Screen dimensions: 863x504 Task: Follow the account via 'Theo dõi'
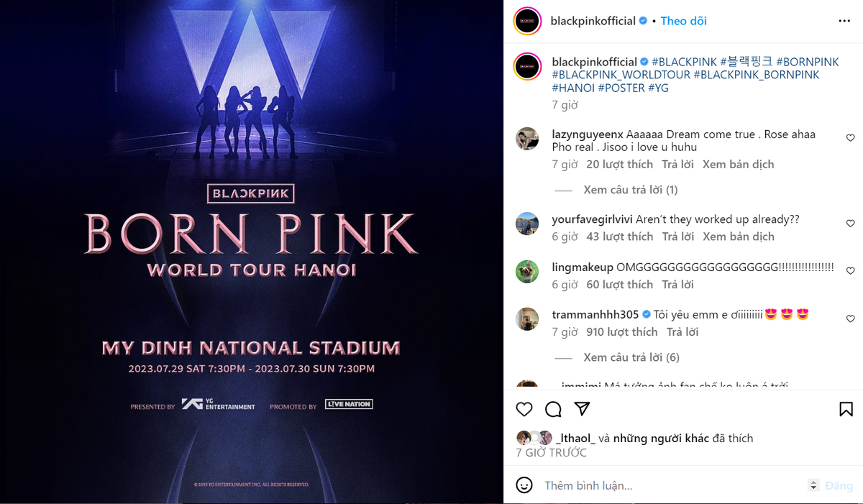pos(683,21)
